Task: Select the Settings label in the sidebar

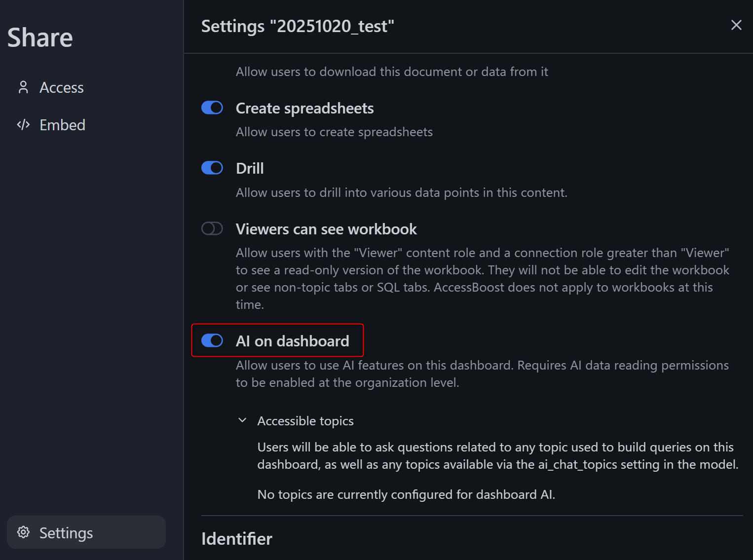Action: 66,533
